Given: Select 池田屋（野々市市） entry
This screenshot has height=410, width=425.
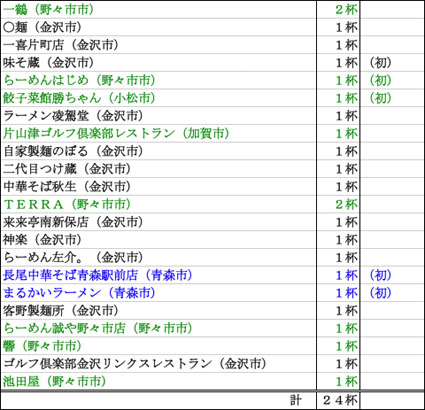Looking at the screenshot, I should tap(54, 381).
